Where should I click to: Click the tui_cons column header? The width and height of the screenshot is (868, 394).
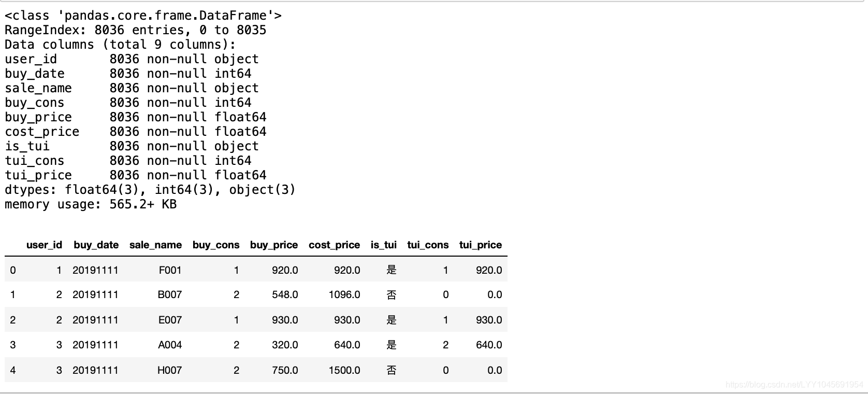[x=428, y=245]
